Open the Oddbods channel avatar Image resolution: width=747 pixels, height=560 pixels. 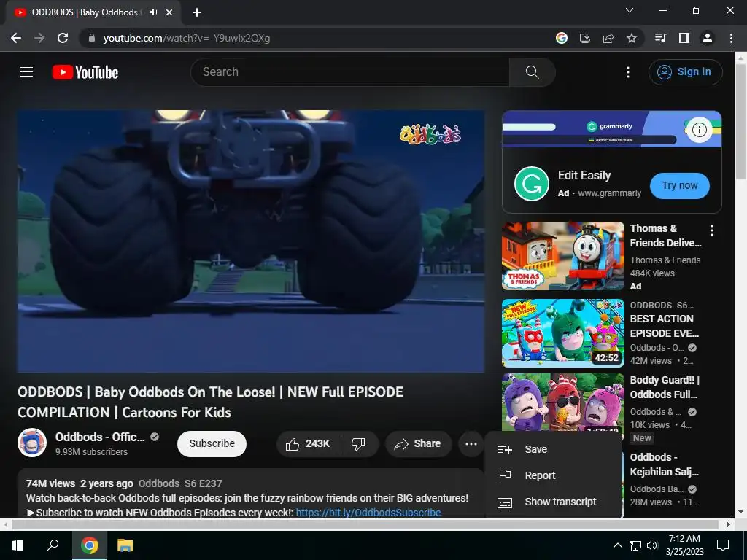tap(32, 443)
